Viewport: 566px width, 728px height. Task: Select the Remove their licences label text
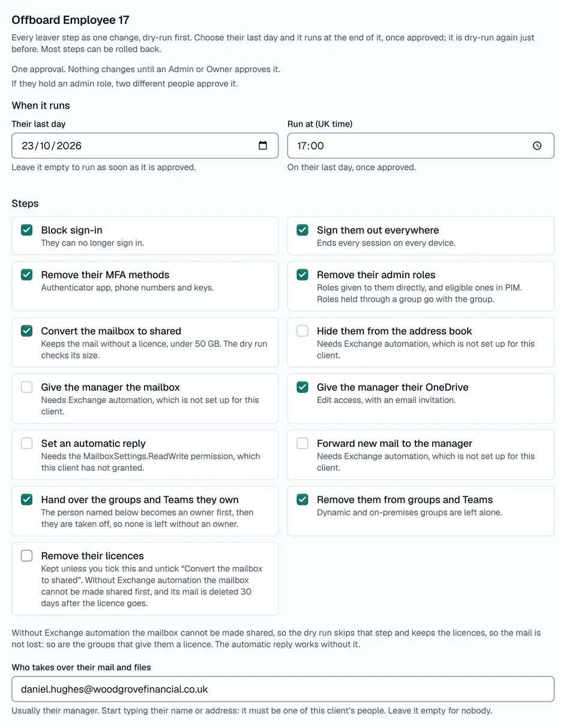[92, 556]
